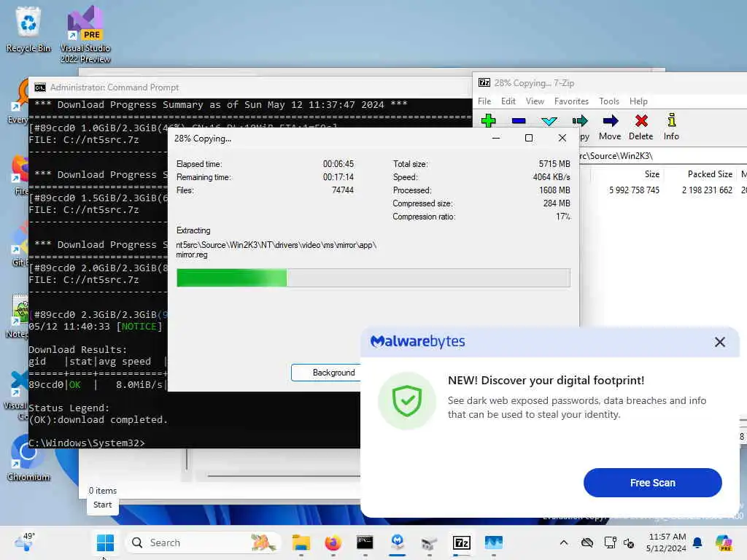Click the Compression ratio value 17%
Screen dimensions: 747x560
coord(563,217)
